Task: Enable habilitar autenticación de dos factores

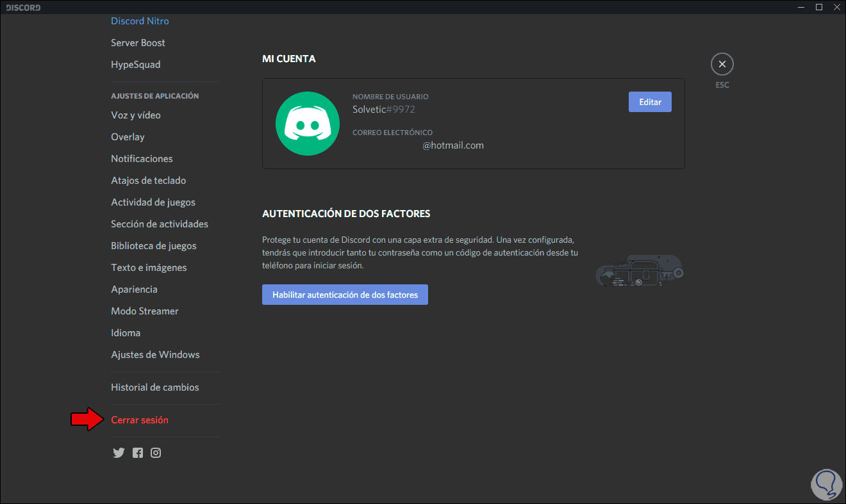Action: [x=345, y=294]
